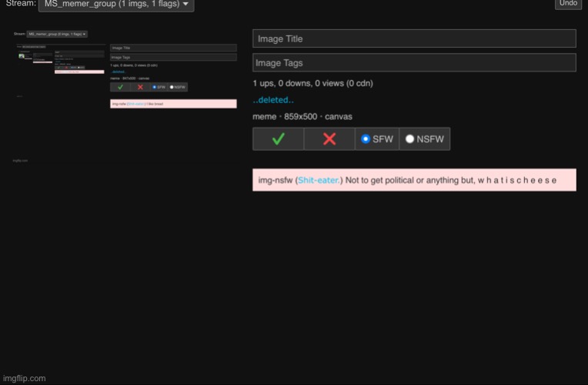Viewport: 588px width, 385px height.
Task: Click the small Image Title field in the thumbnail
Action: pos(173,48)
